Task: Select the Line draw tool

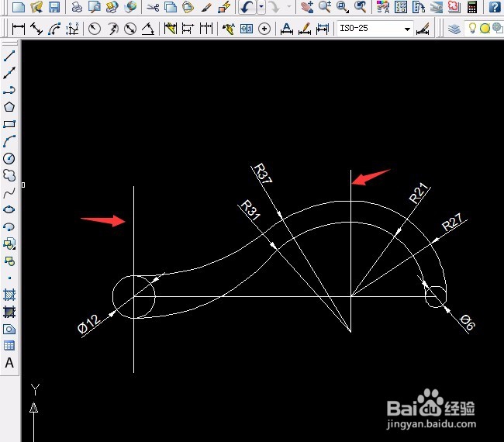Action: tap(9, 56)
